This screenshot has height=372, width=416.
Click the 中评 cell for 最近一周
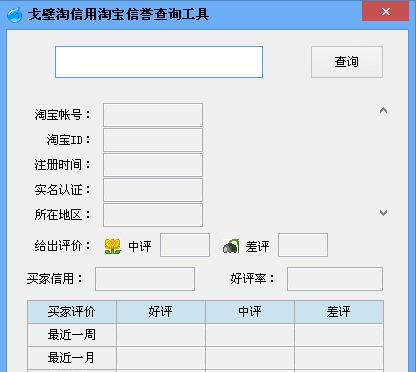pyautogui.click(x=250, y=335)
